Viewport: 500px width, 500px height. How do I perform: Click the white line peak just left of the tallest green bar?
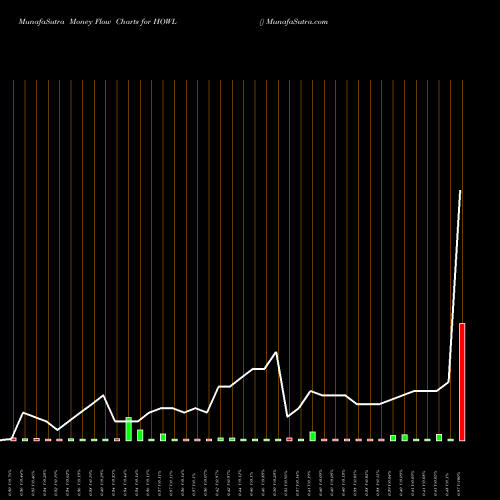coord(104,395)
